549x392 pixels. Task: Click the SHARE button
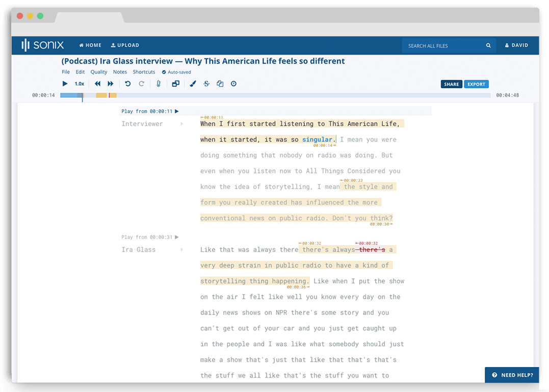pos(452,84)
